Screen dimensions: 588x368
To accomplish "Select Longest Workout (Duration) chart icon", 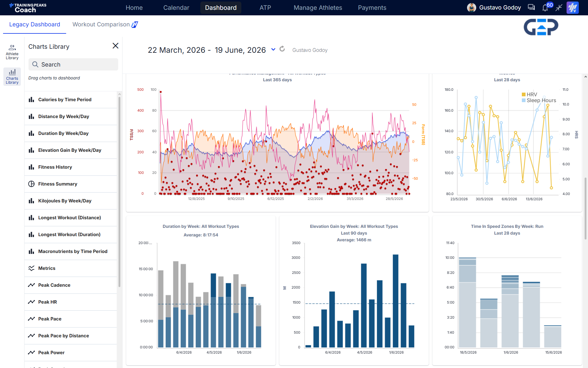I will (x=31, y=235).
